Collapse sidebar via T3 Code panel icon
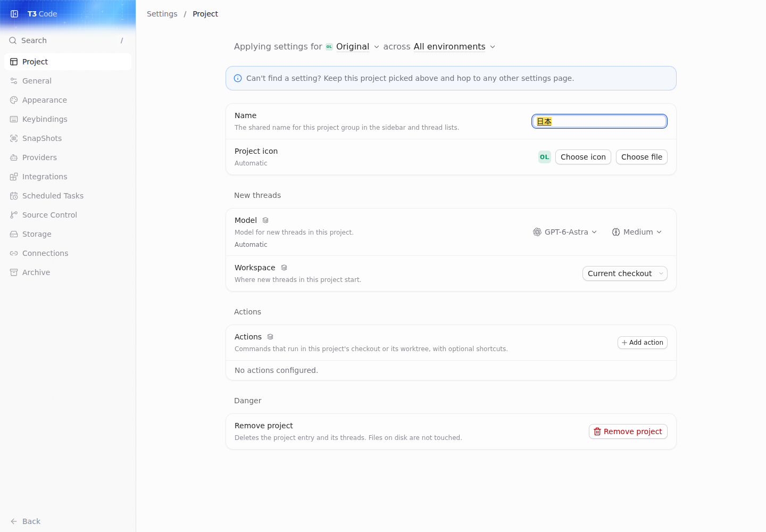Image resolution: width=766 pixels, height=532 pixels. click(14, 14)
